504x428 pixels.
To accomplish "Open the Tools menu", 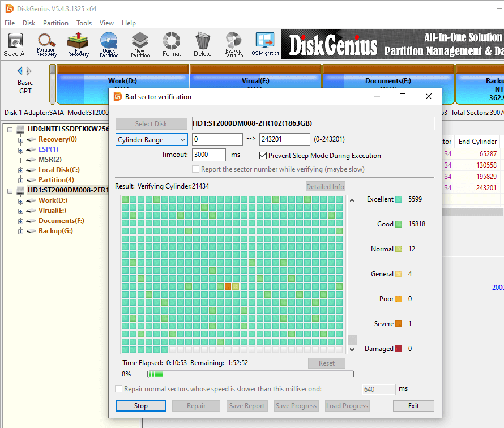I will [84, 23].
